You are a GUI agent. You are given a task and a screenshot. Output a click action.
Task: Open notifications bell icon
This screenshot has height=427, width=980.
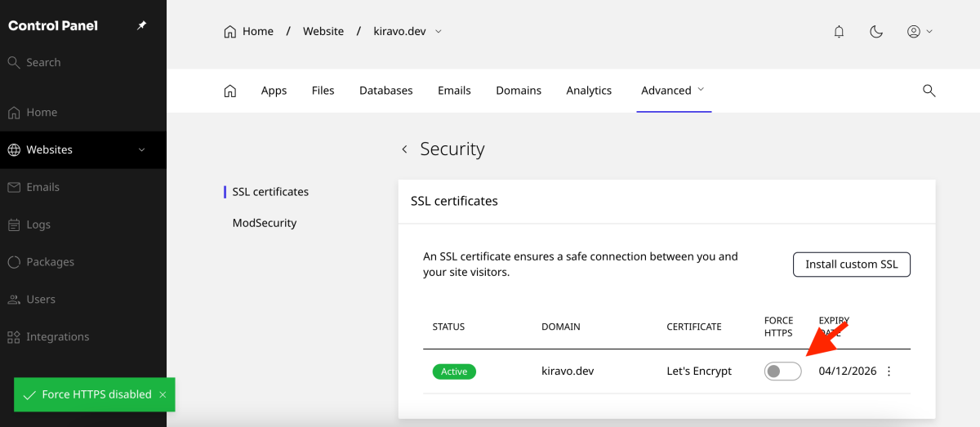pos(839,32)
